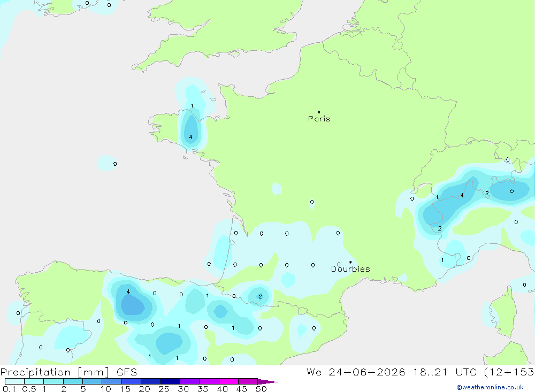535x392 pixels.
Task: Click the above-50 arrow tip of legend
Action: [x=267, y=382]
